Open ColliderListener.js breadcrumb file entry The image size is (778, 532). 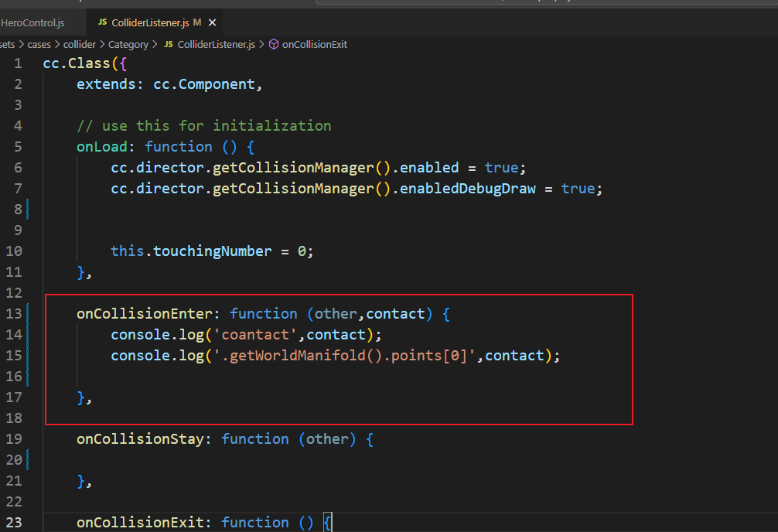point(217,45)
